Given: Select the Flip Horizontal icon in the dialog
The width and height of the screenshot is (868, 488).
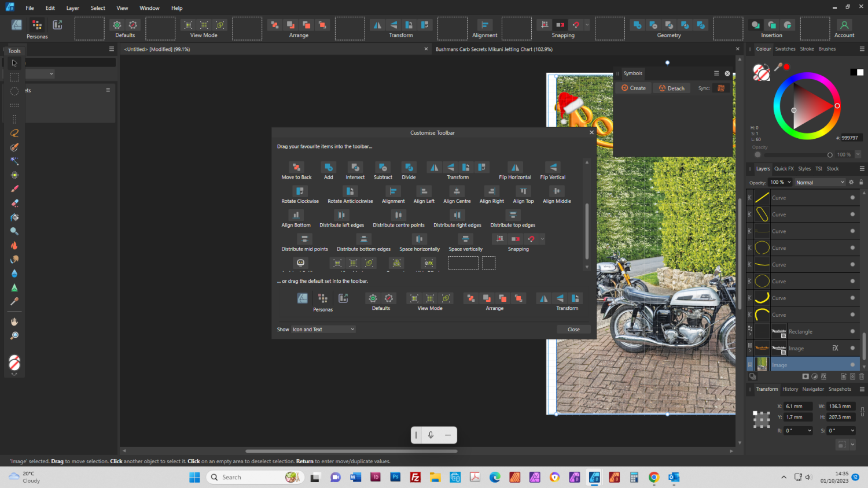Looking at the screenshot, I should [514, 167].
